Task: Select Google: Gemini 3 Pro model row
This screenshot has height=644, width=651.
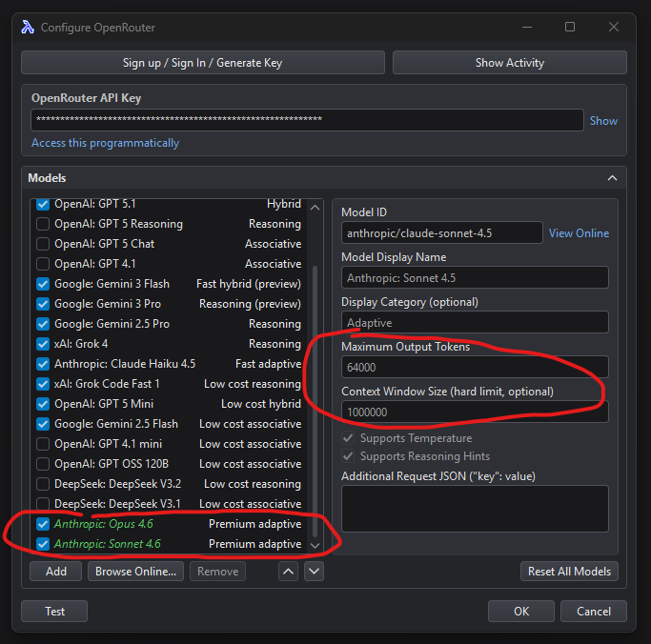Action: point(169,304)
